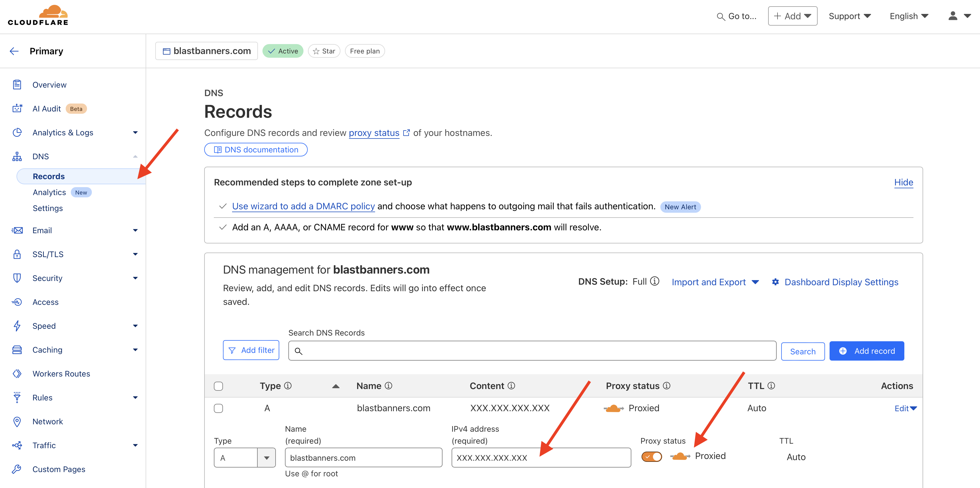Click the Custom Pages wrench icon
980x488 pixels.
(17, 469)
